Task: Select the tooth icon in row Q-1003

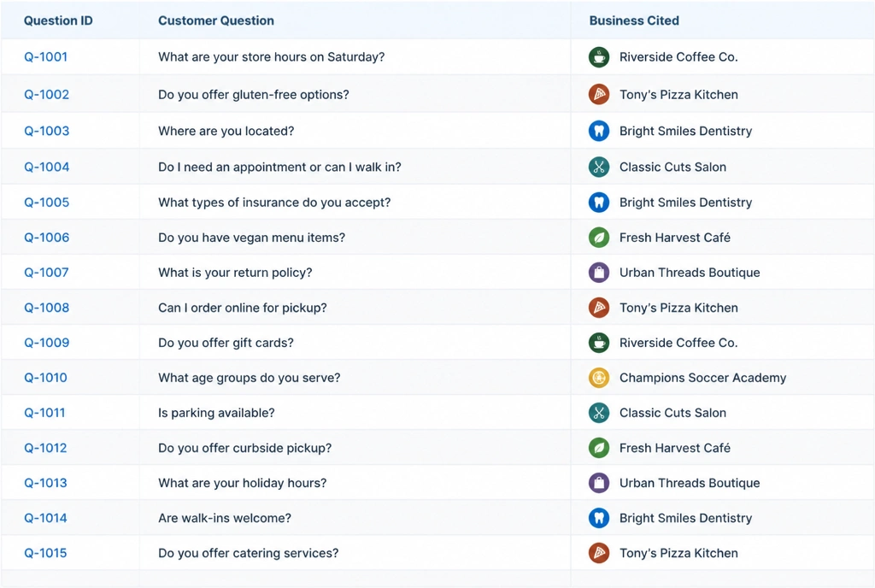Action: point(599,131)
